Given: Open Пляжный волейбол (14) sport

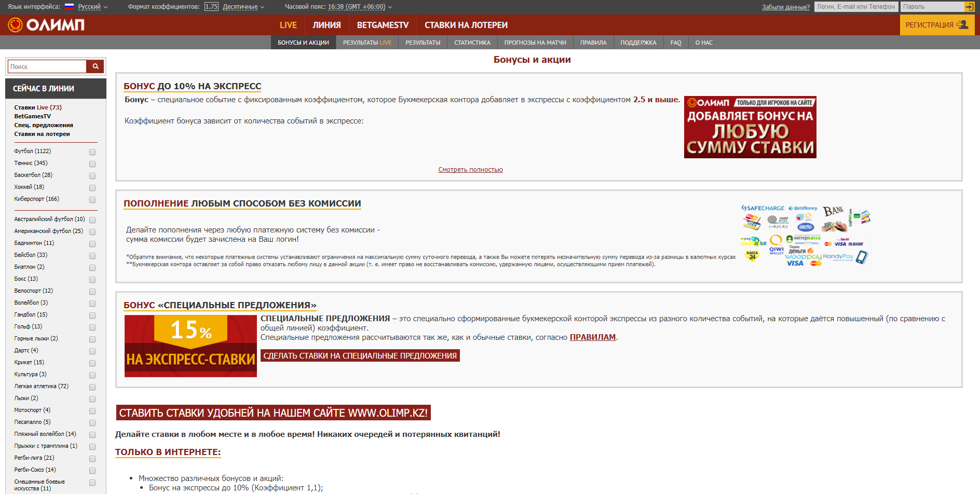Looking at the screenshot, I should click(x=45, y=434).
